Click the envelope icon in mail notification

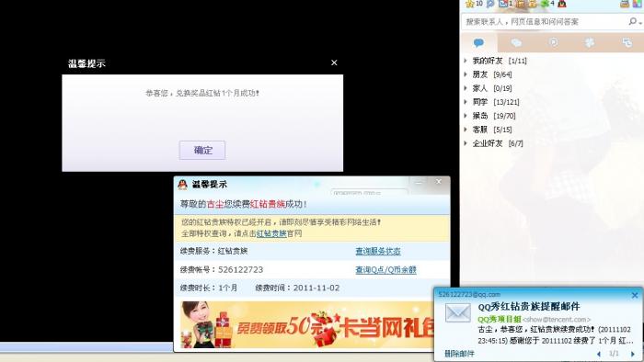tap(458, 312)
